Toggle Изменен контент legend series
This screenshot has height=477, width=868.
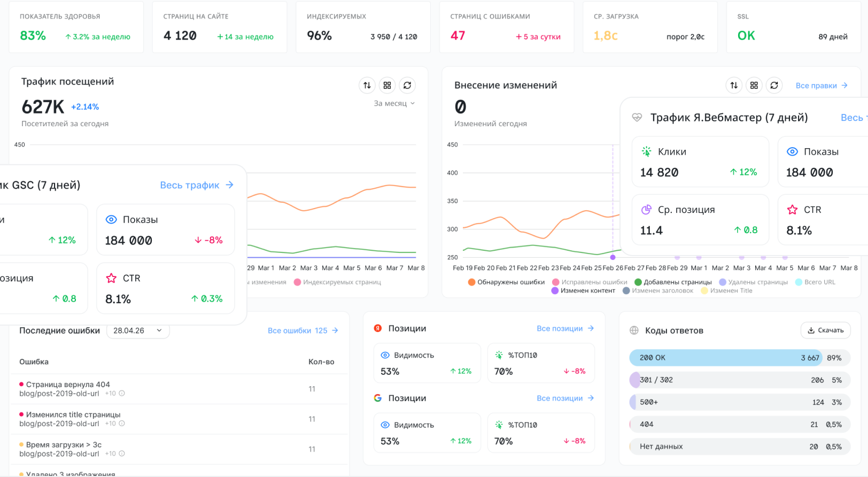583,291
